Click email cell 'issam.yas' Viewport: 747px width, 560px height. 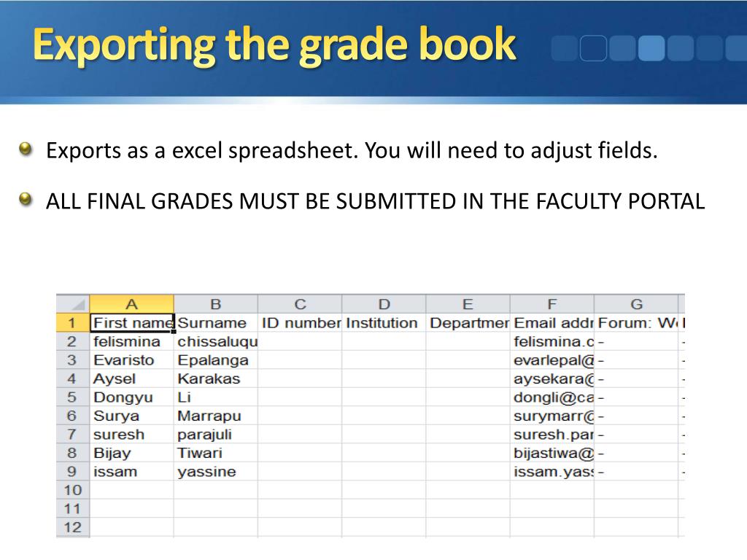(x=552, y=472)
